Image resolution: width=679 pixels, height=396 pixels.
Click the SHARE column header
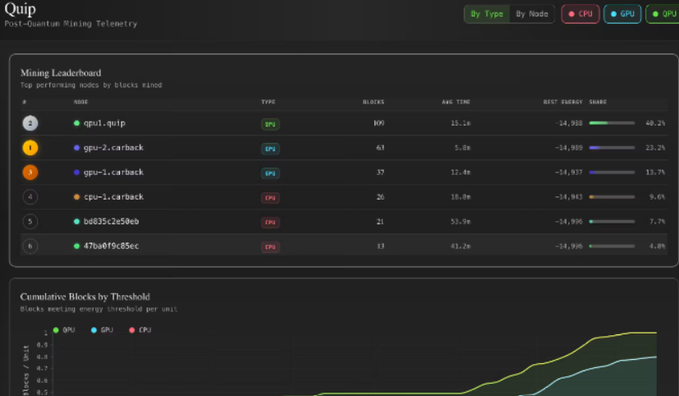[598, 102]
